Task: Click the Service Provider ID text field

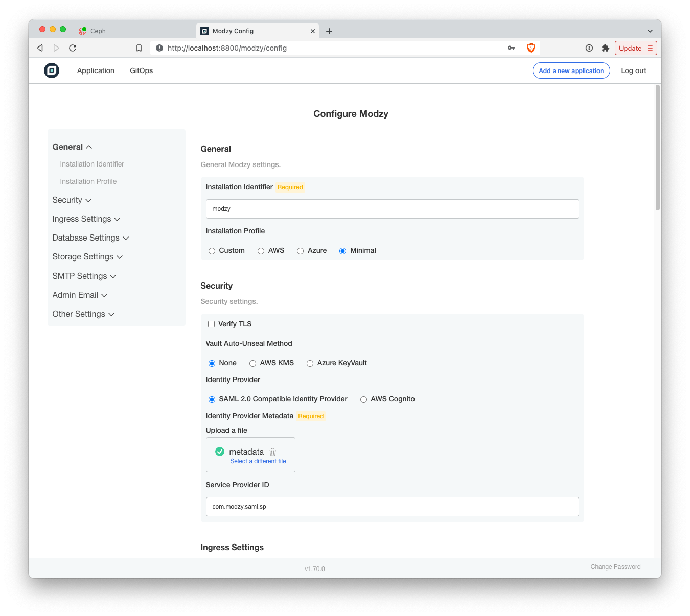Action: [392, 507]
